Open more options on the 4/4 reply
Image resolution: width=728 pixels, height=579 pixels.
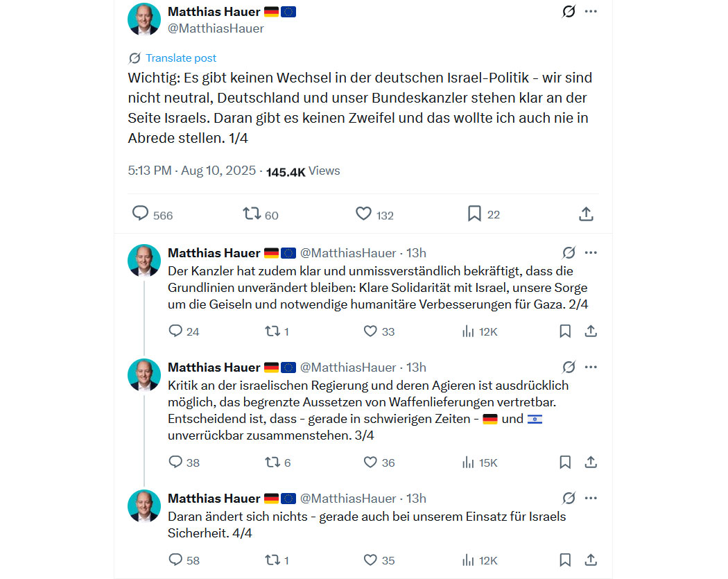click(591, 498)
